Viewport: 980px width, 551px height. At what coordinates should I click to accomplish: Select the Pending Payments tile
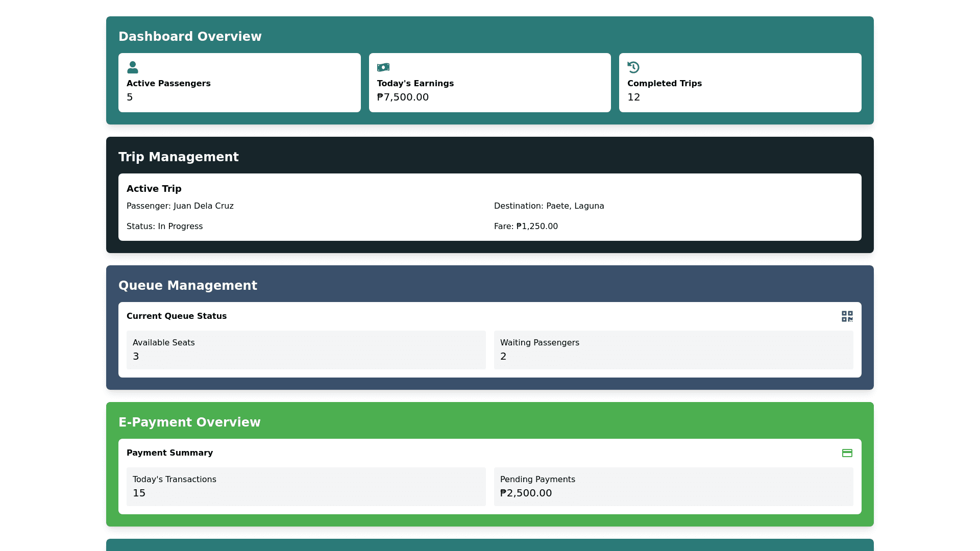[673, 487]
